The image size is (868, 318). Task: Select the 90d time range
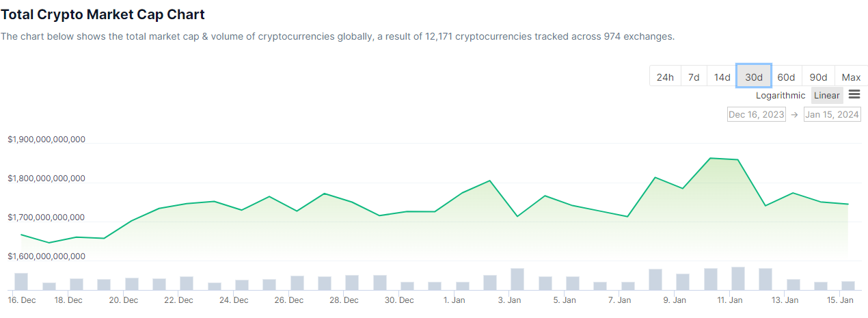click(x=818, y=77)
